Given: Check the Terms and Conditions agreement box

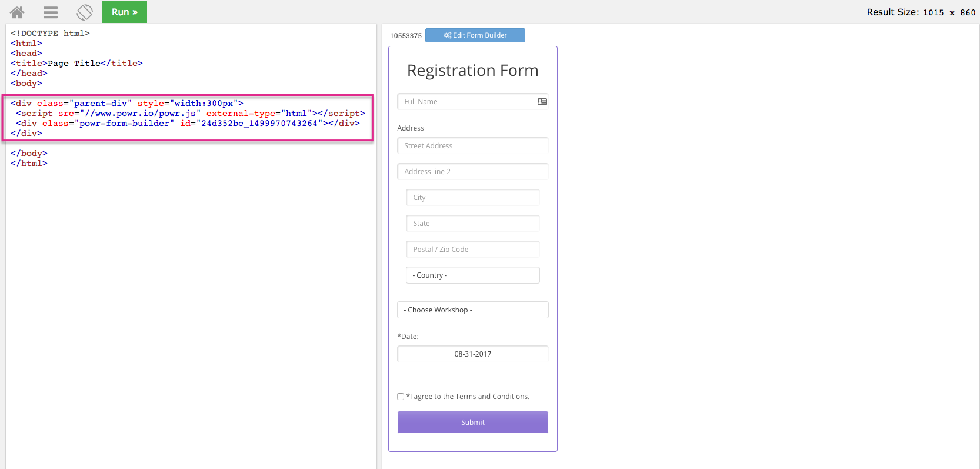Looking at the screenshot, I should coord(401,397).
